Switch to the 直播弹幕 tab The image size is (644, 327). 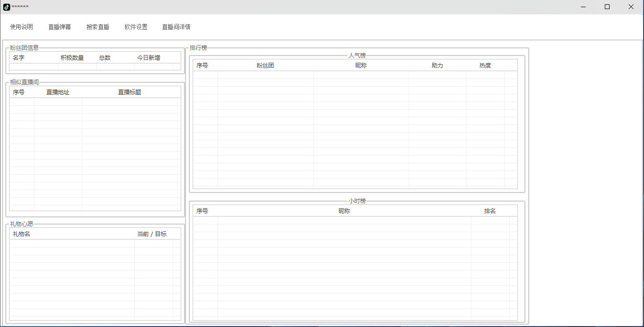(x=60, y=27)
